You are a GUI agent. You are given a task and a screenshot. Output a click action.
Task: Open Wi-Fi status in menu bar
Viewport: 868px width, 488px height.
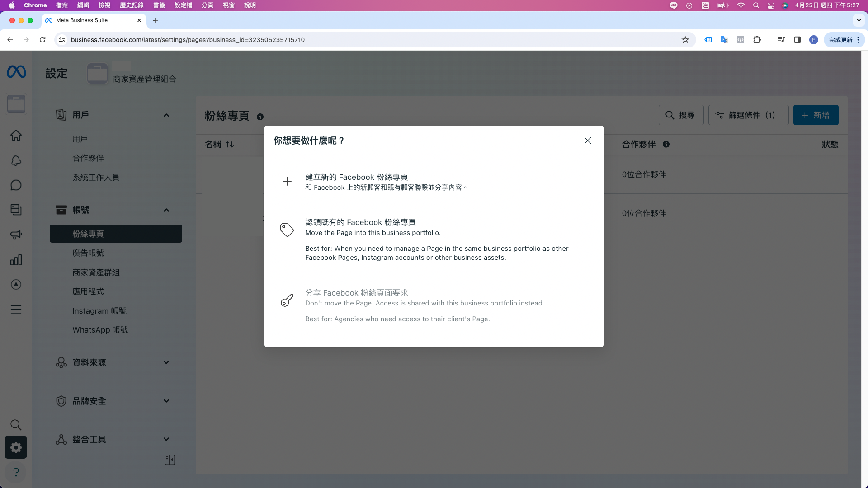click(741, 5)
